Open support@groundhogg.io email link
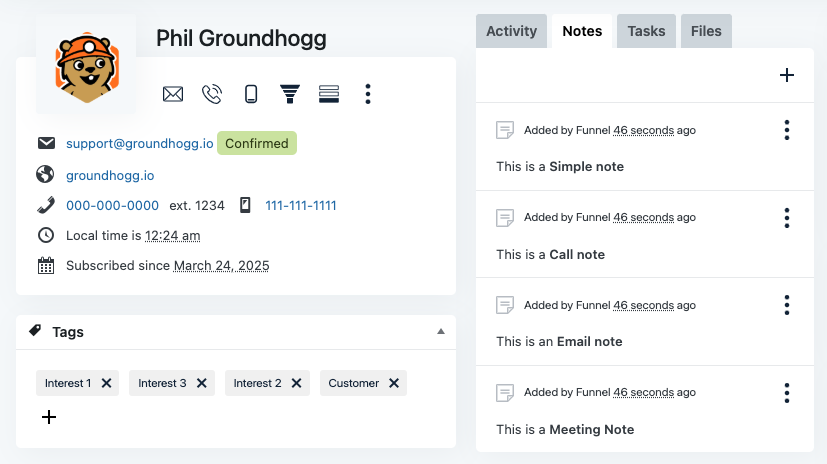The image size is (827, 464). 140,143
